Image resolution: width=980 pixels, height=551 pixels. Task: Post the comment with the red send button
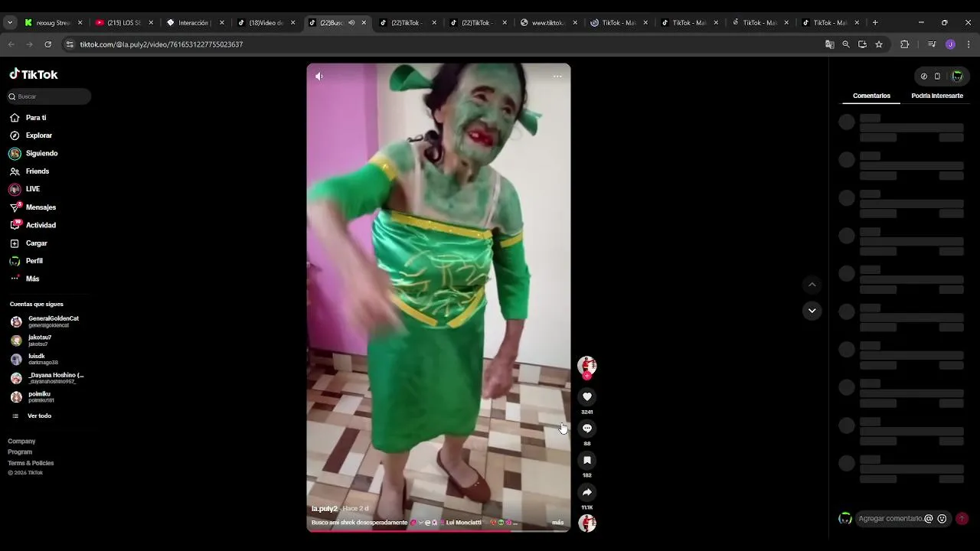click(962, 519)
